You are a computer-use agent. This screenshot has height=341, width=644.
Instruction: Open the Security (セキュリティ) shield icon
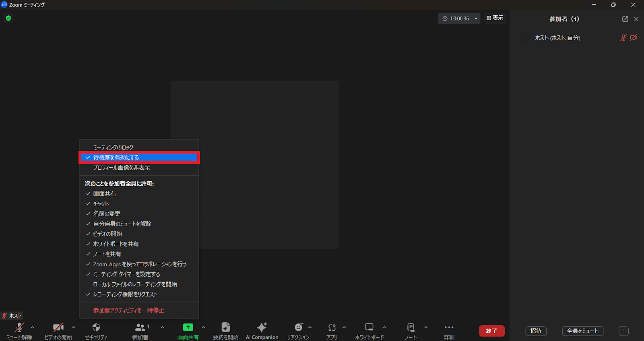coord(96,327)
